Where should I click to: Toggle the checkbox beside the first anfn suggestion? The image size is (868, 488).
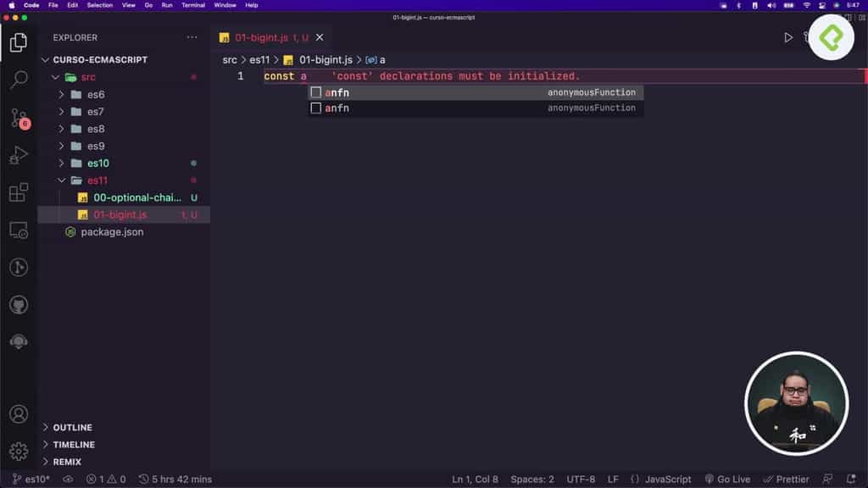tap(315, 92)
